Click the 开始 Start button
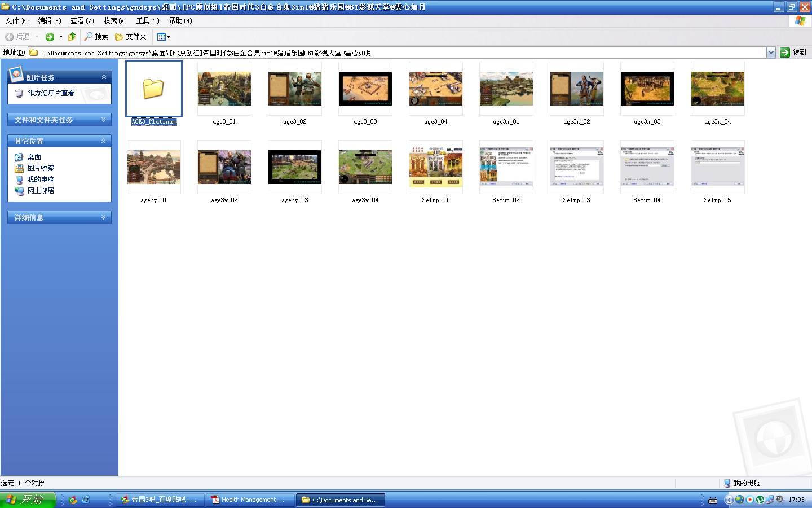The height and width of the screenshot is (508, 812). (x=28, y=500)
